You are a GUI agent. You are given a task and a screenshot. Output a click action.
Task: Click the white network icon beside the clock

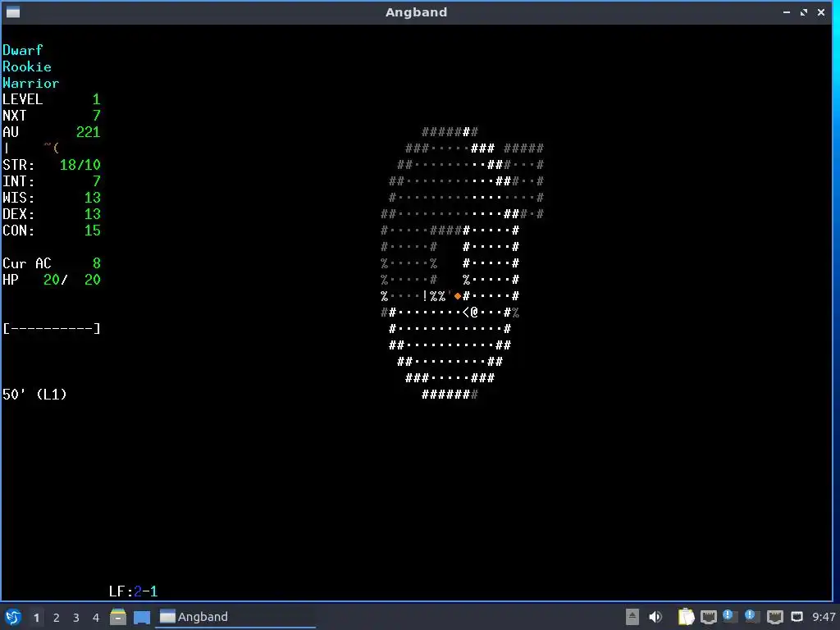[x=797, y=617]
